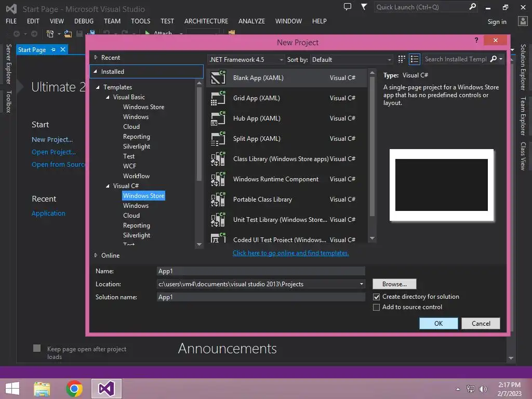Select Windows Store under Visual Basic
Image resolution: width=532 pixels, height=399 pixels.
pyautogui.click(x=143, y=107)
